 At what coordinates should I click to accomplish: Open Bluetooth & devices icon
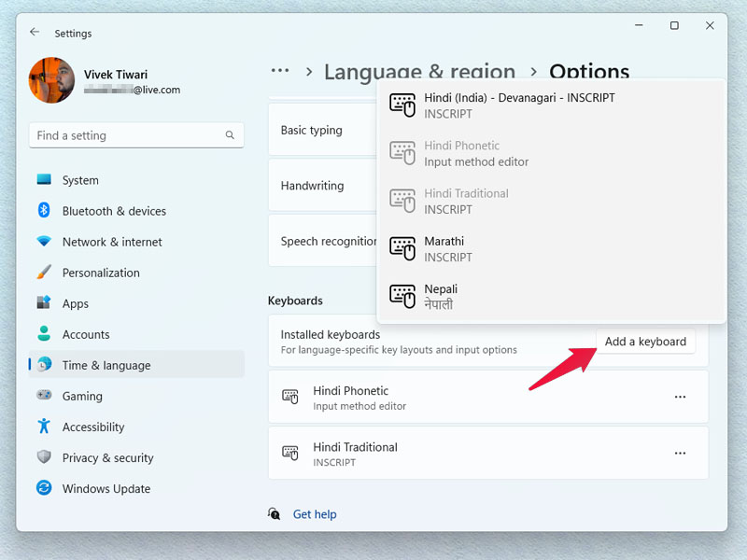[x=44, y=210]
